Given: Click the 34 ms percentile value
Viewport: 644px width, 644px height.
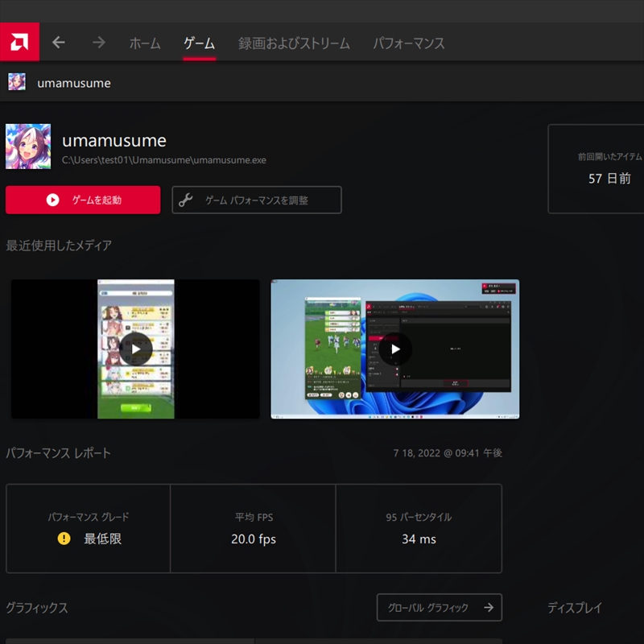Looking at the screenshot, I should pos(419,539).
